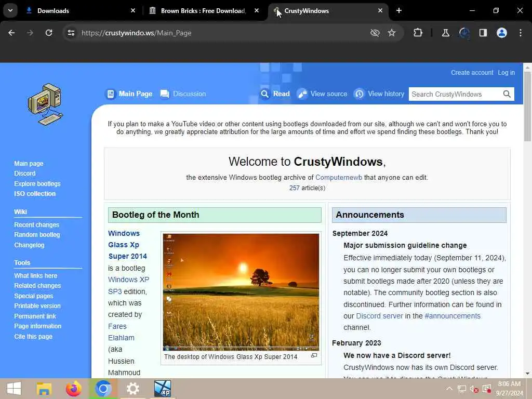Open Main page sidebar link

(29, 164)
